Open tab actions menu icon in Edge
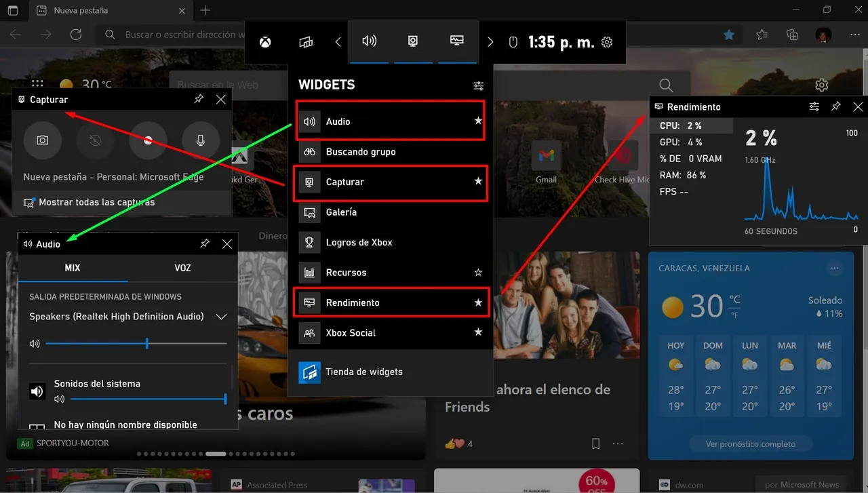Screen dimensions: 868x493 pyautogui.click(x=13, y=10)
